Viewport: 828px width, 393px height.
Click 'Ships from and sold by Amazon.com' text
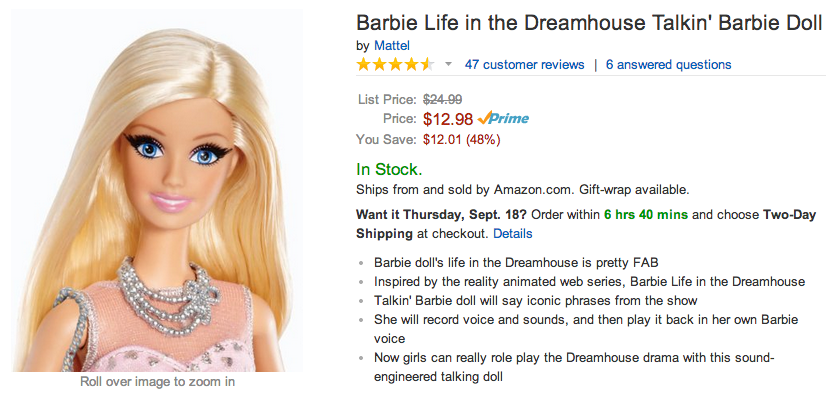click(465, 189)
